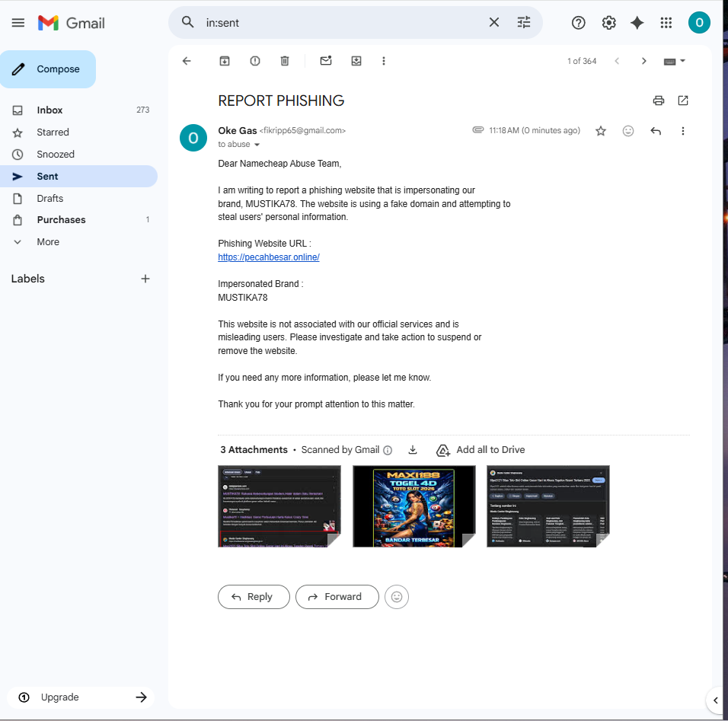
Task: Clear the search with X icon
Action: pyautogui.click(x=494, y=22)
